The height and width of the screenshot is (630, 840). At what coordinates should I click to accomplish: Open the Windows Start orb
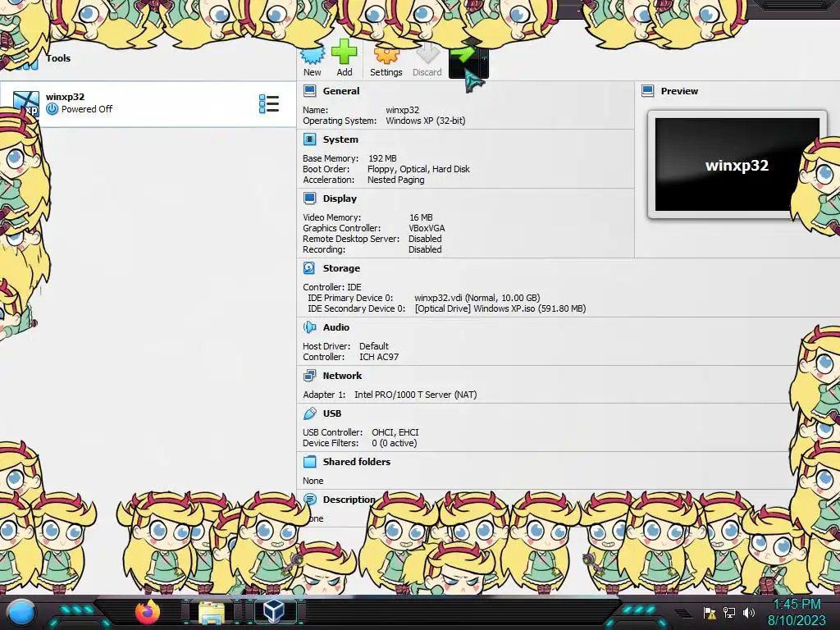pyautogui.click(x=21, y=613)
